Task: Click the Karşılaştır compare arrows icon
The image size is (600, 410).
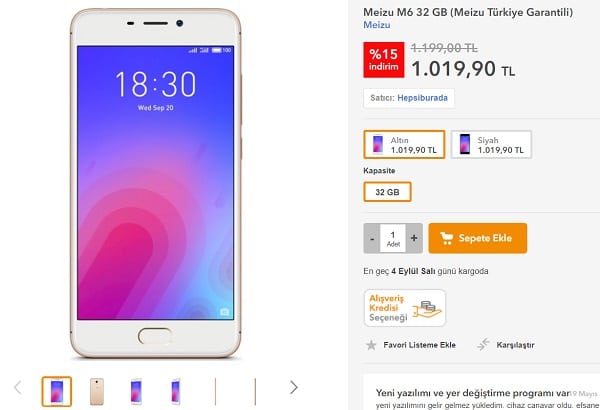Action: (x=483, y=345)
